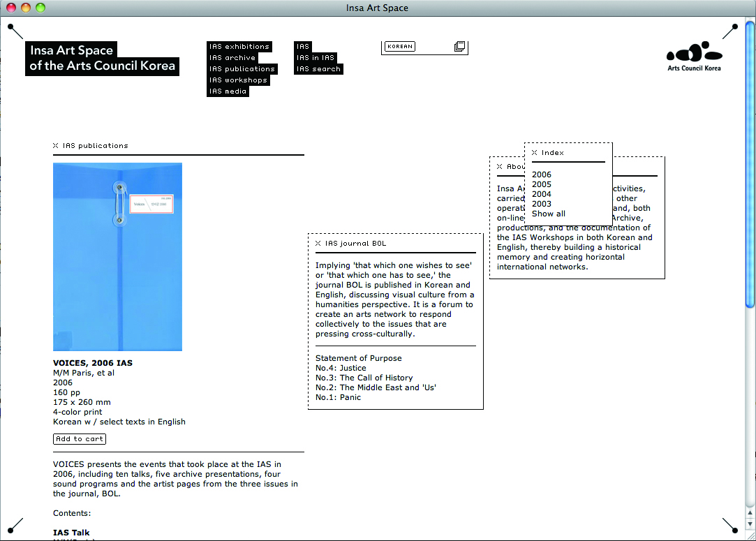This screenshot has width=756, height=541.
Task: Click the scrollbar down arrow
Action: pyautogui.click(x=750, y=524)
